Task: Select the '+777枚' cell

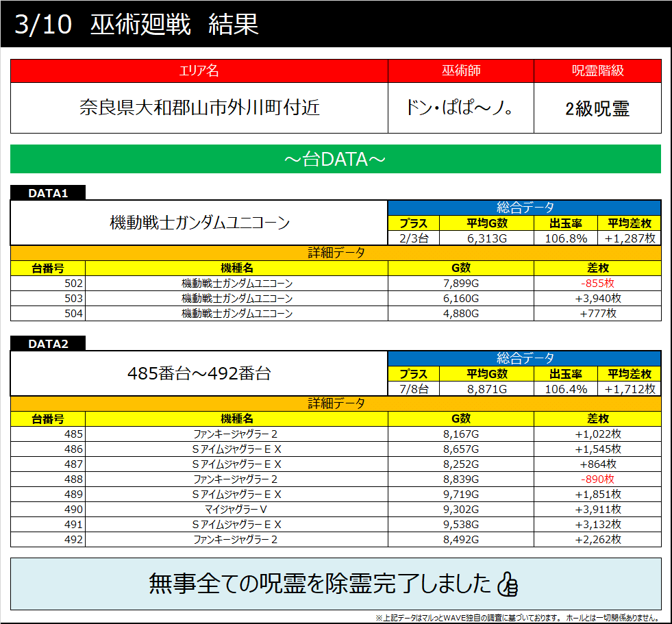Action: [x=597, y=313]
